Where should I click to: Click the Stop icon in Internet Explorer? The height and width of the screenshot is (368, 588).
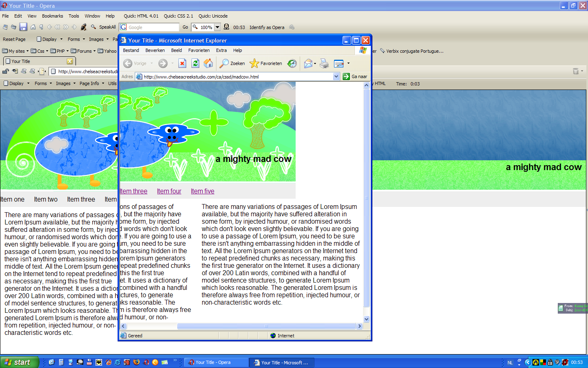pos(183,63)
